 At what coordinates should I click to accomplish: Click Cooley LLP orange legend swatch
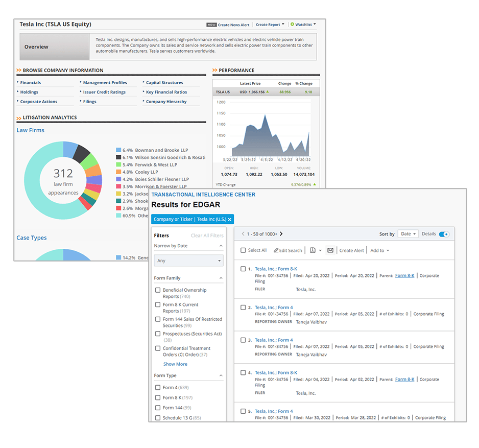pos(118,172)
